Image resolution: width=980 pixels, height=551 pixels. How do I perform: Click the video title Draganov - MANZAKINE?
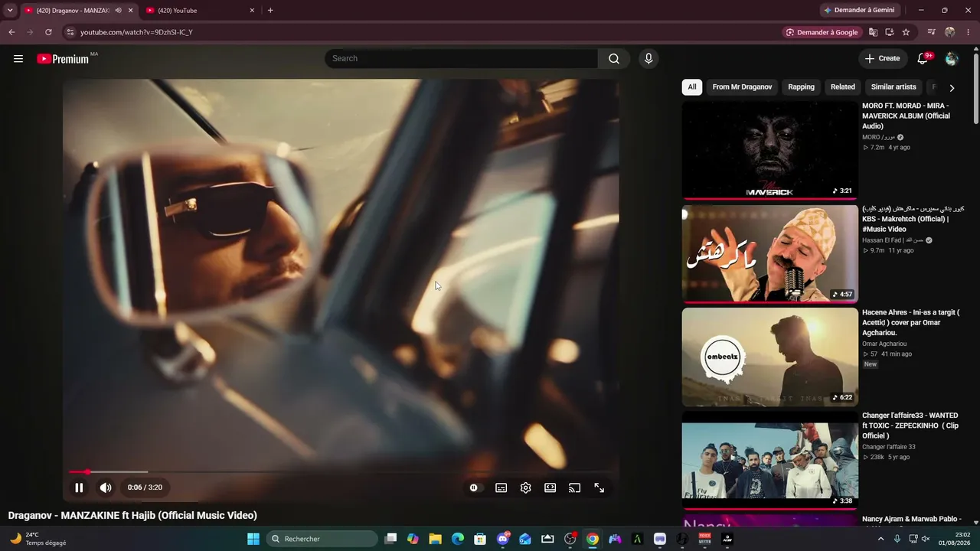[132, 516]
